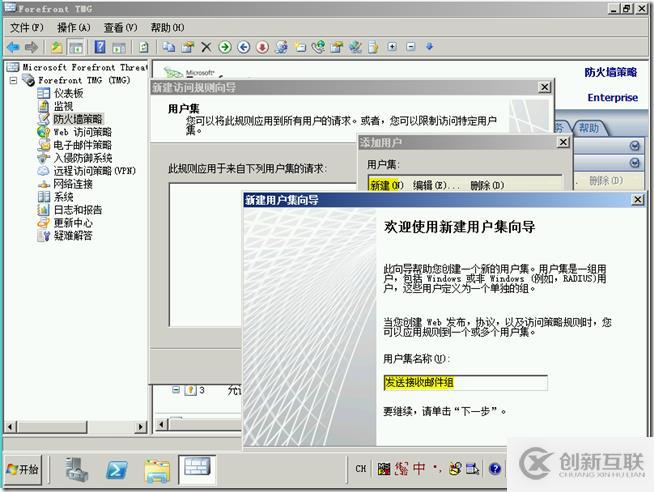Screen dimensions: 654x492
Task: Open Web 访问策略 node
Action: coord(83,132)
